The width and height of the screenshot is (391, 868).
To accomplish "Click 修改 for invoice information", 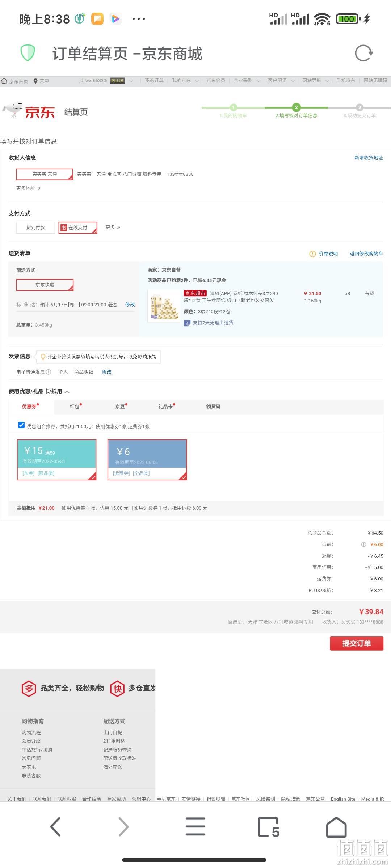I will coord(106,372).
